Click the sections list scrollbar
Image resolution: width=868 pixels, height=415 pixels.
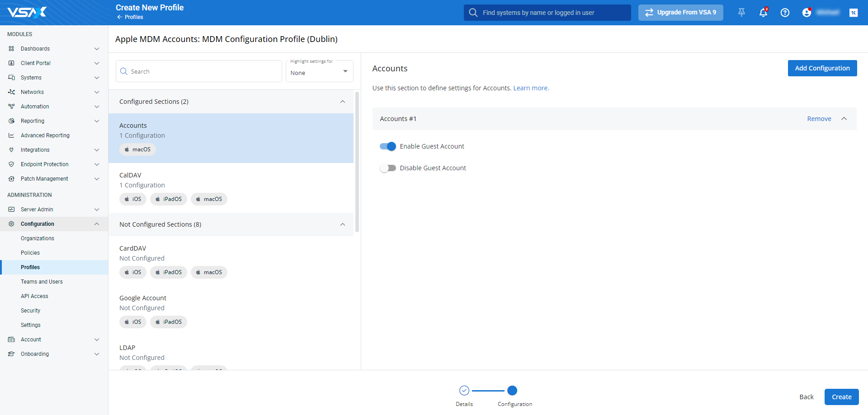click(357, 162)
